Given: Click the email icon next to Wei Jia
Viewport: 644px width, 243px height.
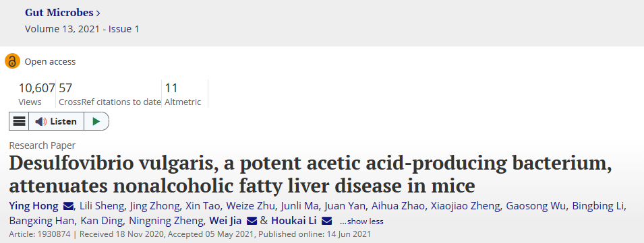Looking at the screenshot, I should tap(252, 221).
